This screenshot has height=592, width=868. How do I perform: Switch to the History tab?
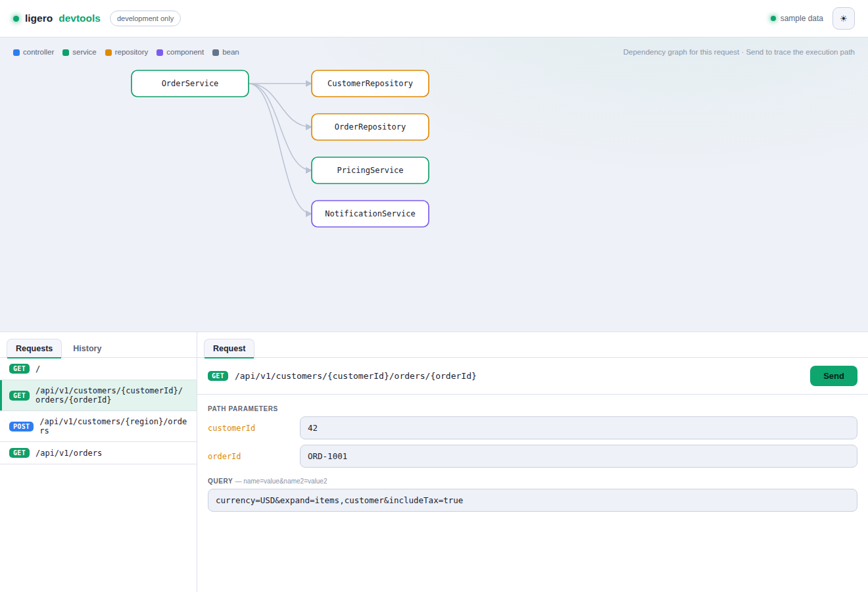(x=87, y=349)
